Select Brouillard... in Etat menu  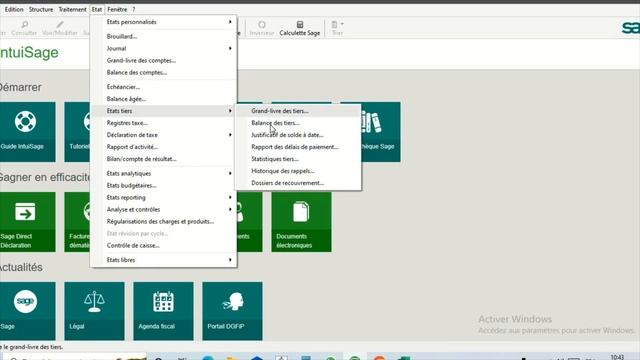[x=163, y=36]
